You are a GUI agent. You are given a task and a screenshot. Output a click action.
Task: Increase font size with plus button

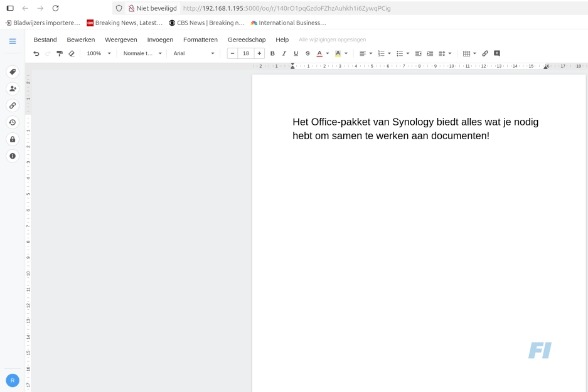259,53
